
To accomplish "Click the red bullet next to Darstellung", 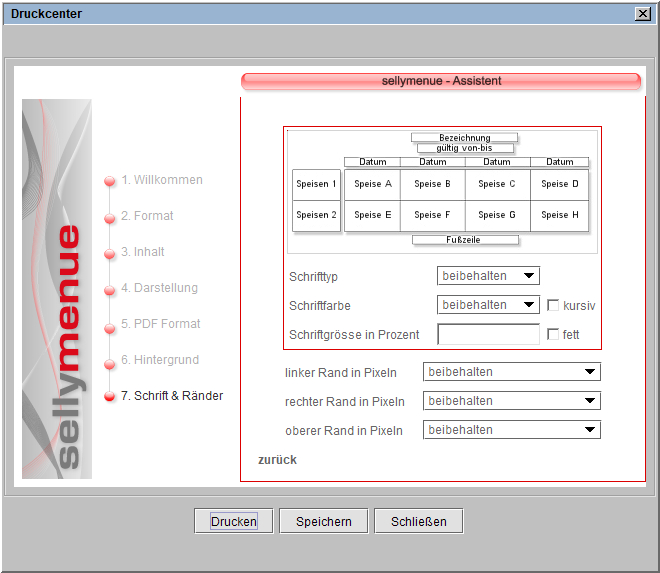I will [110, 290].
